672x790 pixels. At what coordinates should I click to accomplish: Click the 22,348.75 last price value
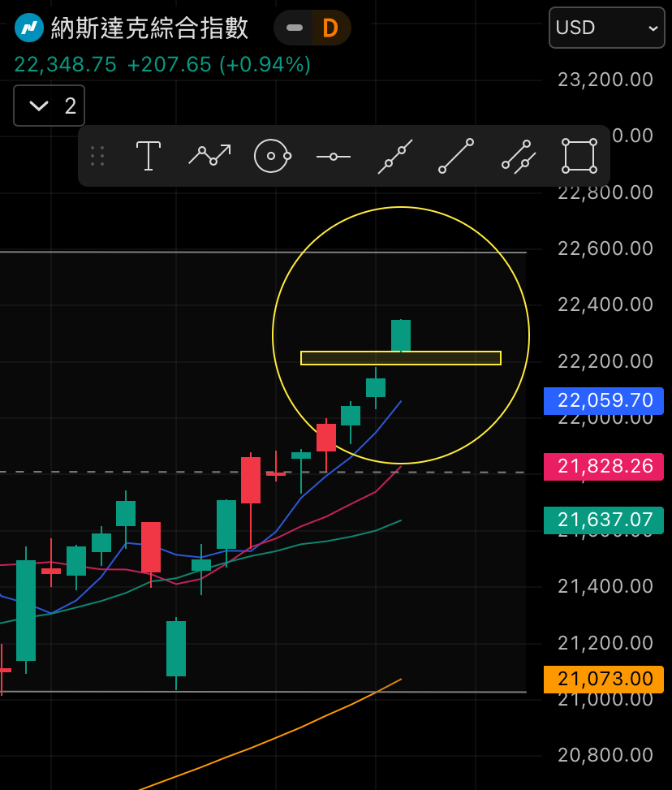[66, 64]
